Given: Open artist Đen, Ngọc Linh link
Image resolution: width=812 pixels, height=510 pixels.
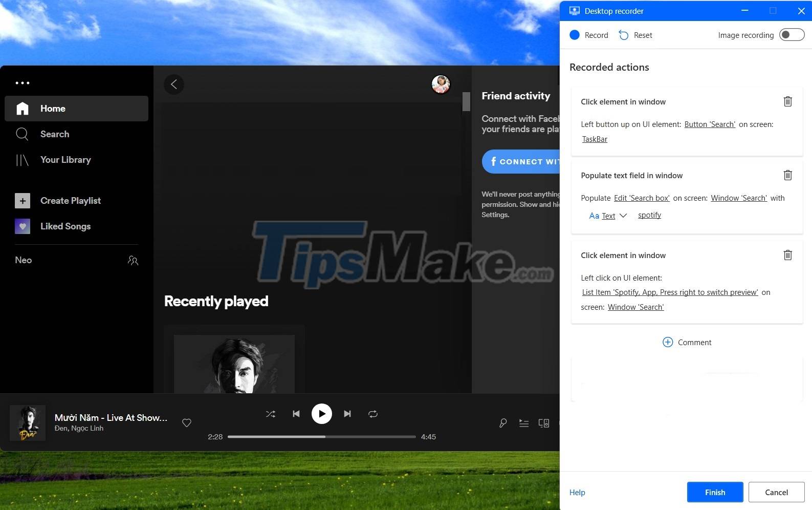Looking at the screenshot, I should (x=79, y=429).
